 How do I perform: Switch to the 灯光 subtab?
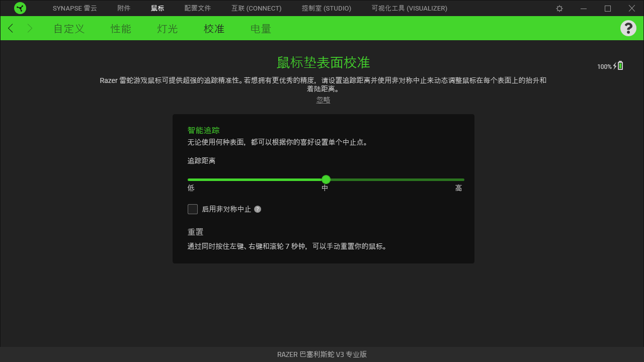(x=168, y=29)
